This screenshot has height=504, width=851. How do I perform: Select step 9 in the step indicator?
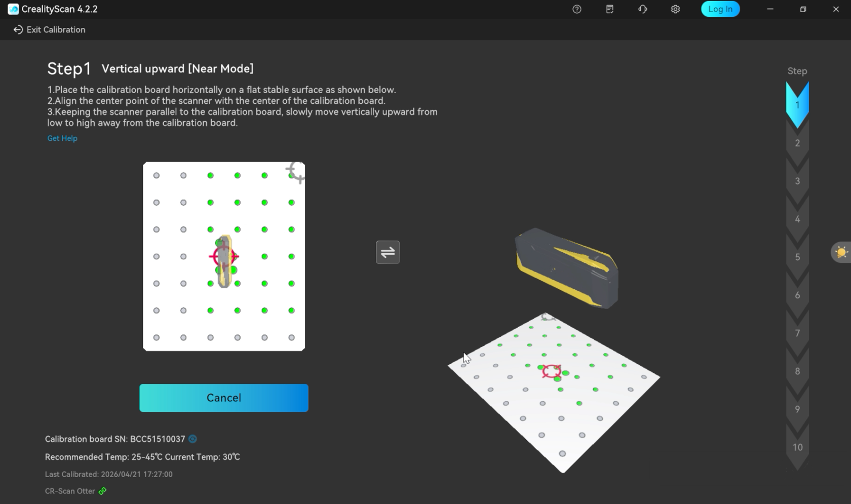point(797,409)
